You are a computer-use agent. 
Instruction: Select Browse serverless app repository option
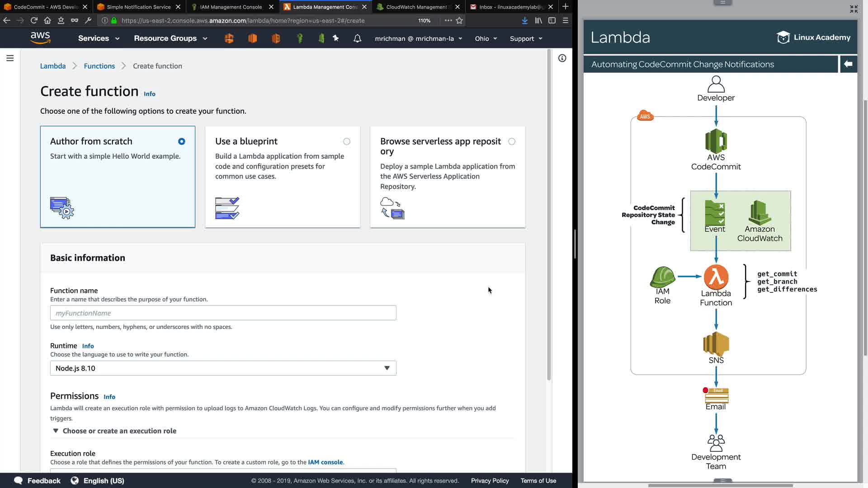pyautogui.click(x=511, y=141)
